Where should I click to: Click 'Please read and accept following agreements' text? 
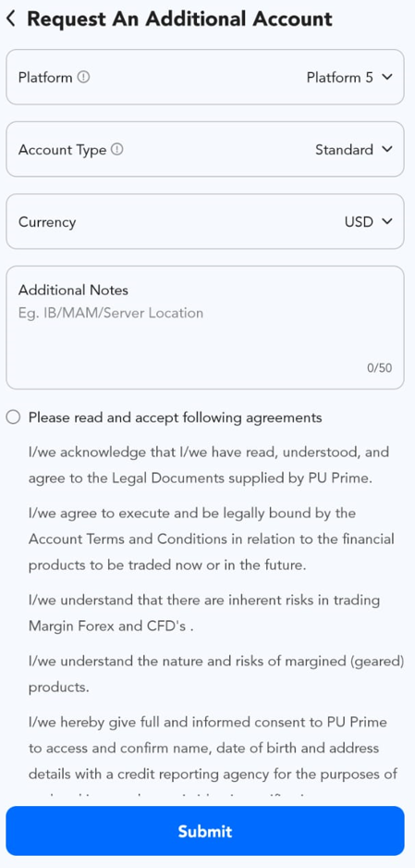176,416
